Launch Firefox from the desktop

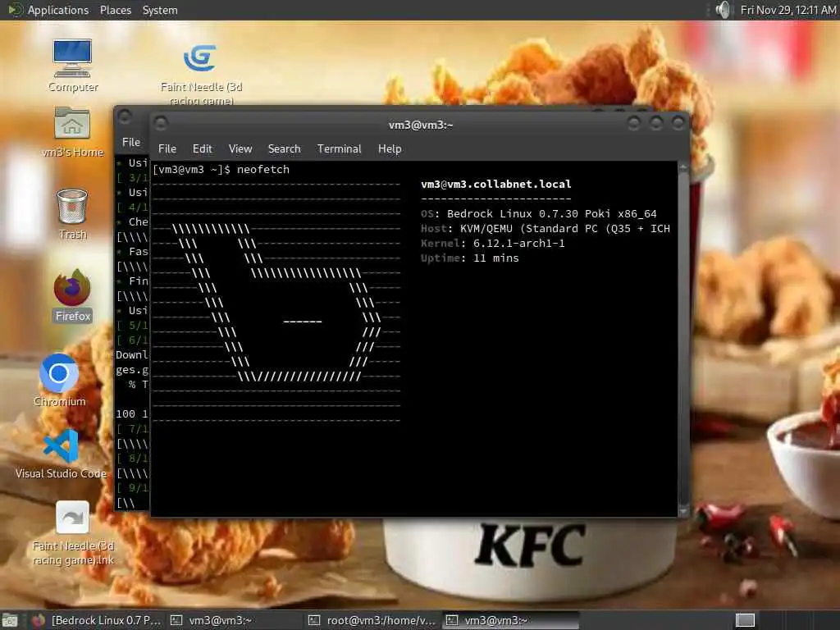click(x=72, y=295)
